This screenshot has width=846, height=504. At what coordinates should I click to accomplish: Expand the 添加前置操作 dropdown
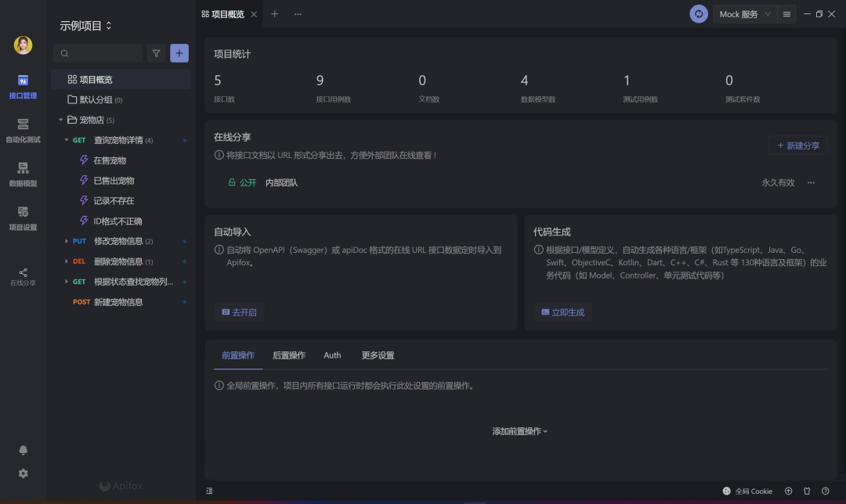click(520, 431)
